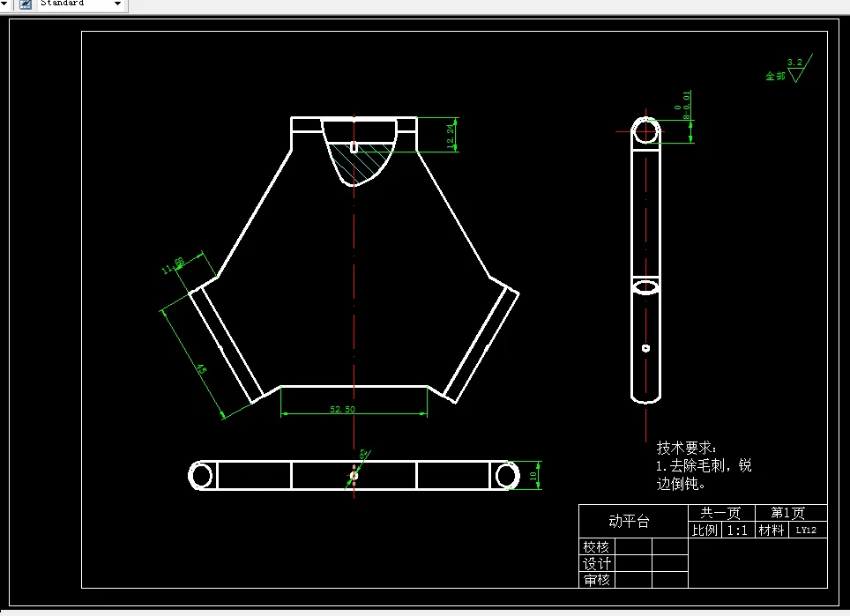Expand the Standard combo box list
The width and height of the screenshot is (850, 616).
[117, 4]
